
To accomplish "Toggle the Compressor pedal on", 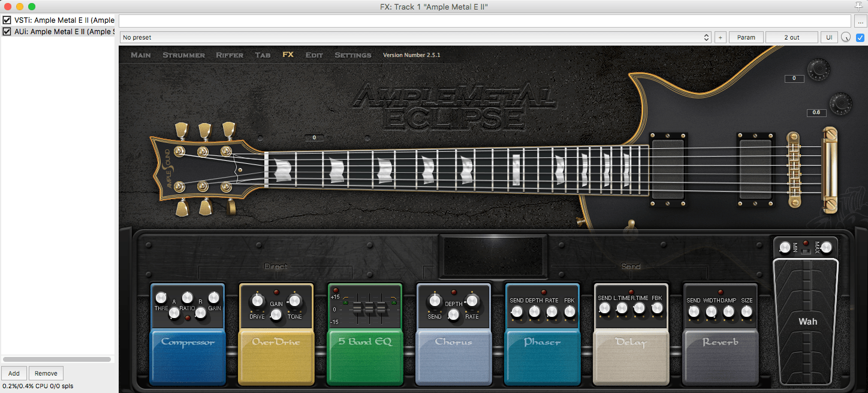I will click(x=188, y=358).
